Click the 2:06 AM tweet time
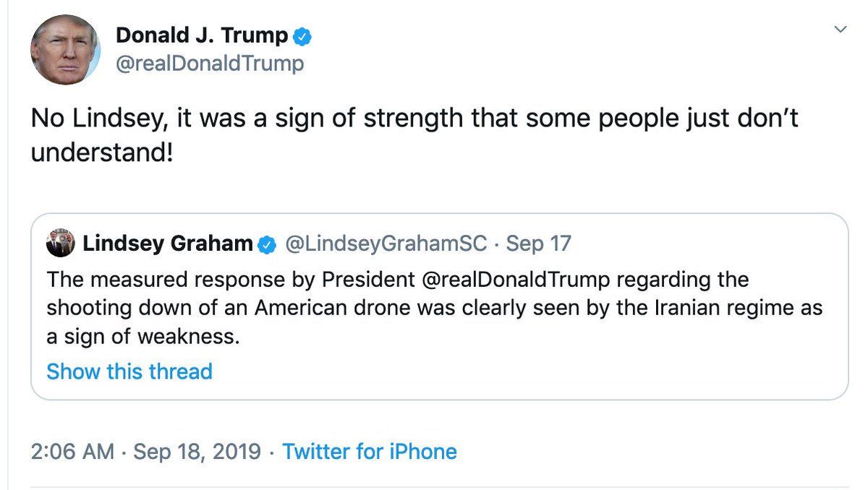 click(72, 452)
